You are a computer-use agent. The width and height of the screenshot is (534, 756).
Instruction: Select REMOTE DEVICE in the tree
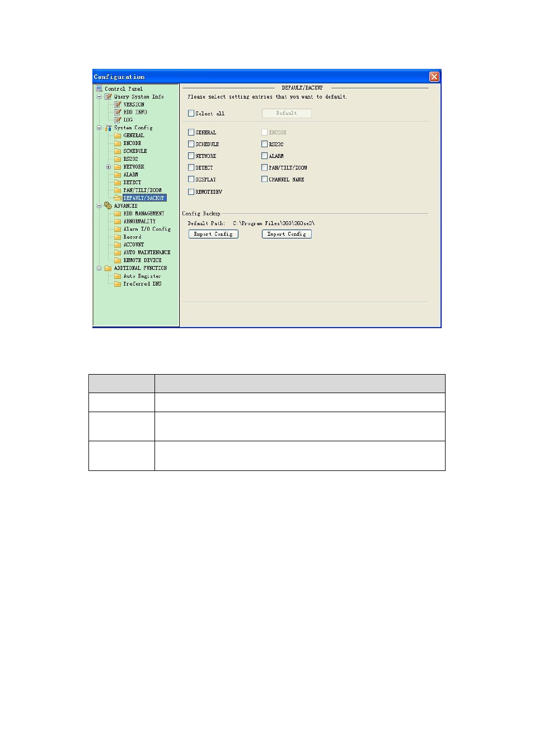pyautogui.click(x=142, y=260)
